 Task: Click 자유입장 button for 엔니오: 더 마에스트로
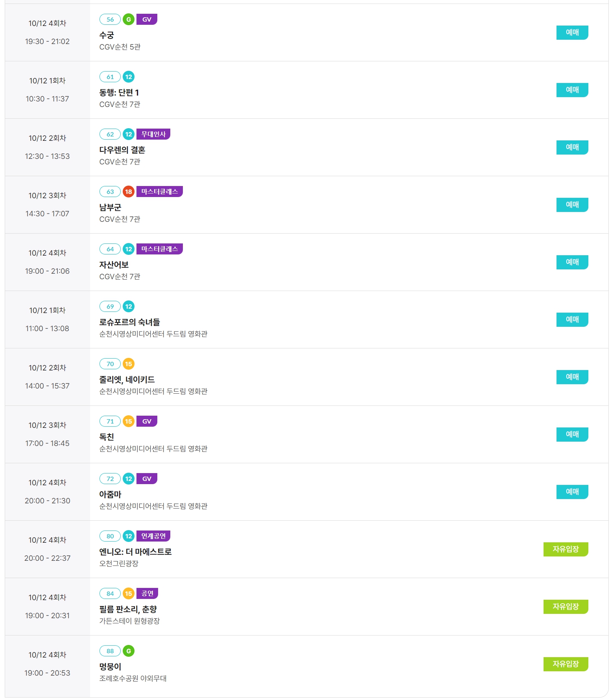point(566,549)
